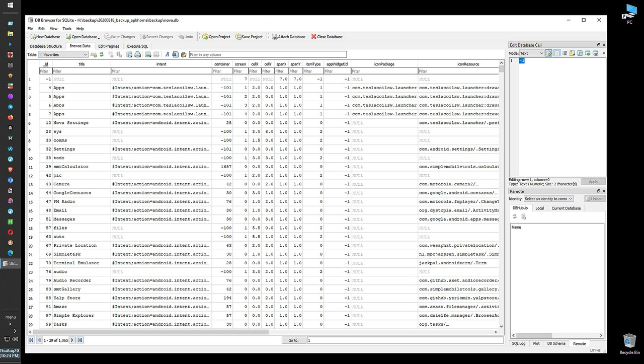
Task: Open the Mode dropdown set to Text
Action: (532, 53)
